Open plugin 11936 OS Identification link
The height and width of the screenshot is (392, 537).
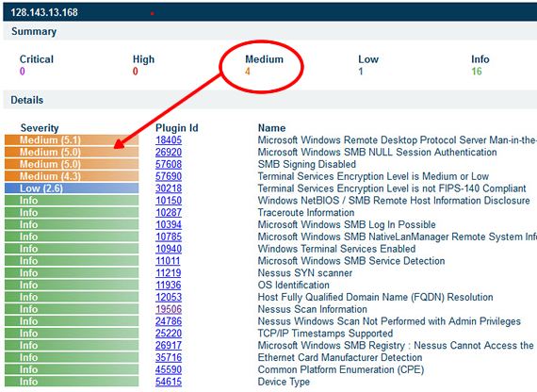(x=168, y=286)
